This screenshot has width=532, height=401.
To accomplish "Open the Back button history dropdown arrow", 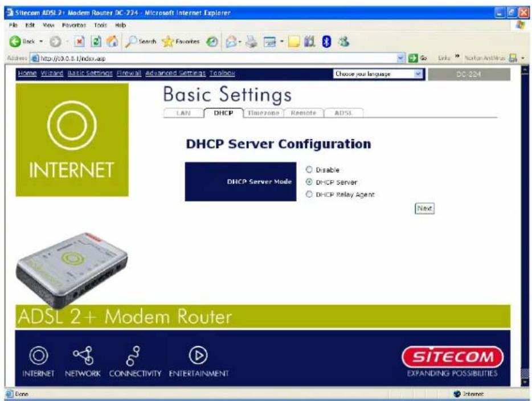I will point(41,42).
